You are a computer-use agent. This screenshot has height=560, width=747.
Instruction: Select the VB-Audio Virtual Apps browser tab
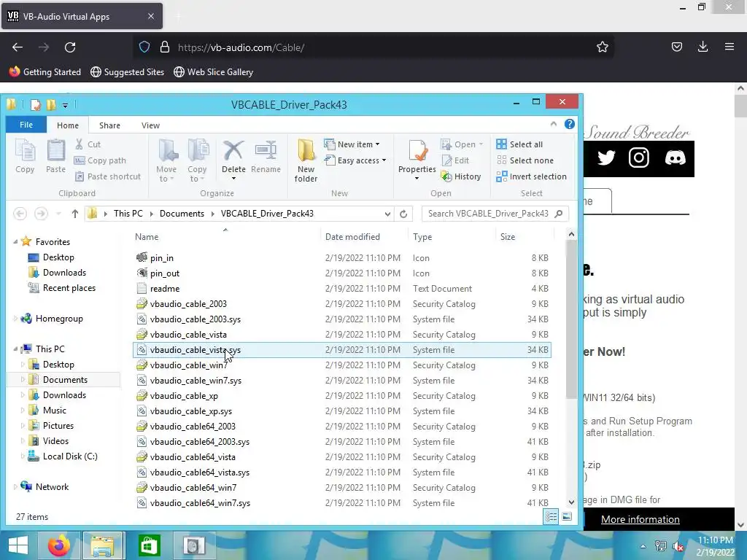[x=82, y=16]
